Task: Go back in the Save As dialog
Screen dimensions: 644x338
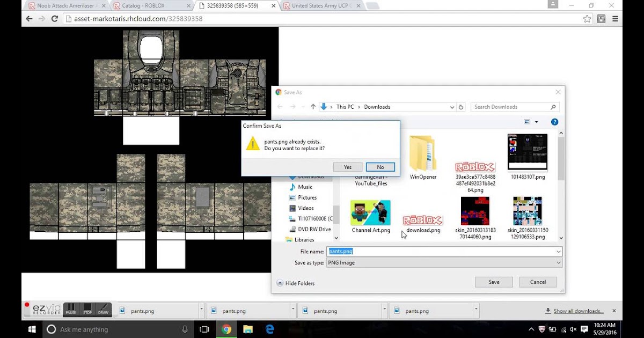Action: coord(280,107)
